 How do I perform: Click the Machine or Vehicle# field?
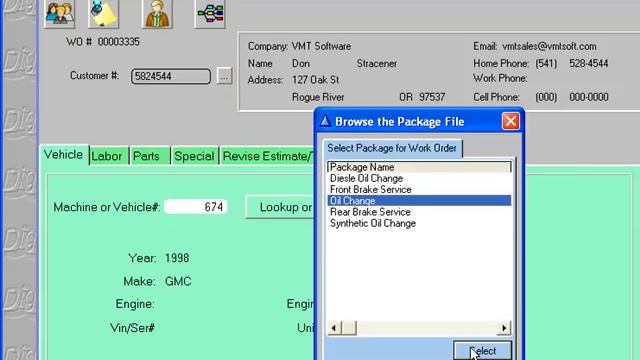[196, 207]
